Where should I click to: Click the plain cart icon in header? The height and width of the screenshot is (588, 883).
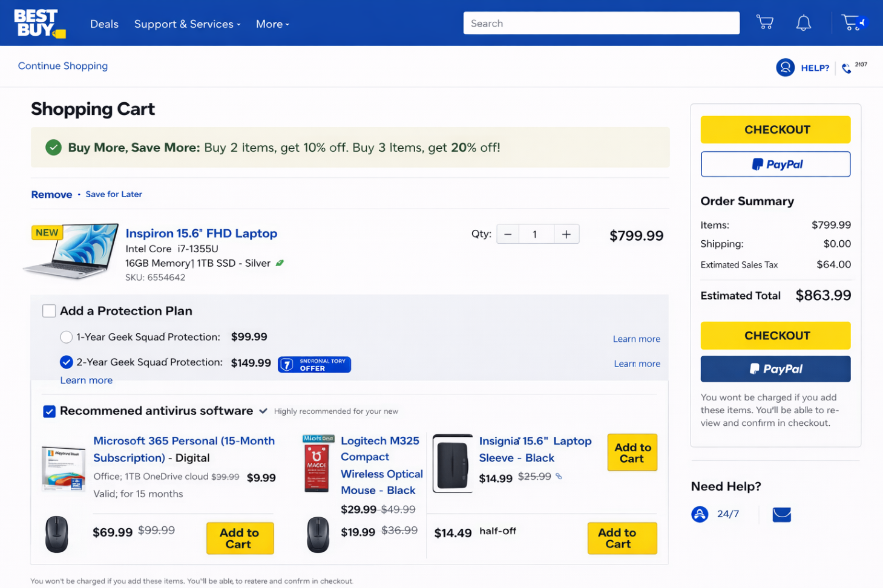pyautogui.click(x=764, y=22)
